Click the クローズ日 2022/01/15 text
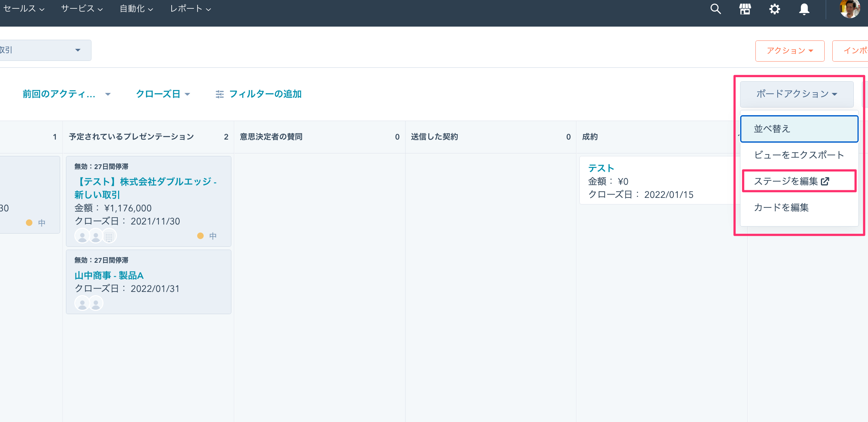This screenshot has height=422, width=868. coord(641,195)
